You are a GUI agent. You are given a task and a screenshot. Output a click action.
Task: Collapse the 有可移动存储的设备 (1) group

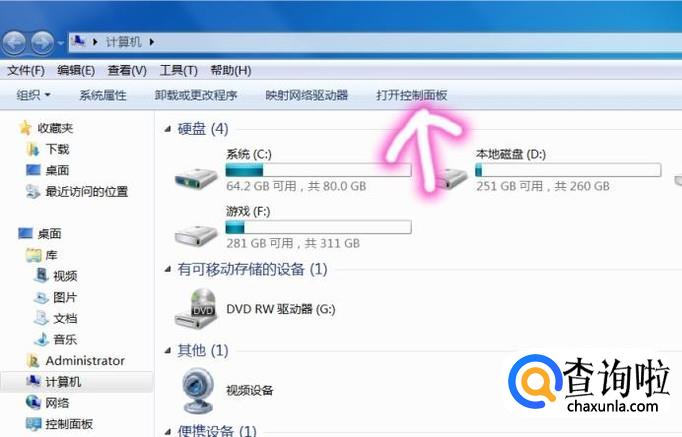click(168, 270)
